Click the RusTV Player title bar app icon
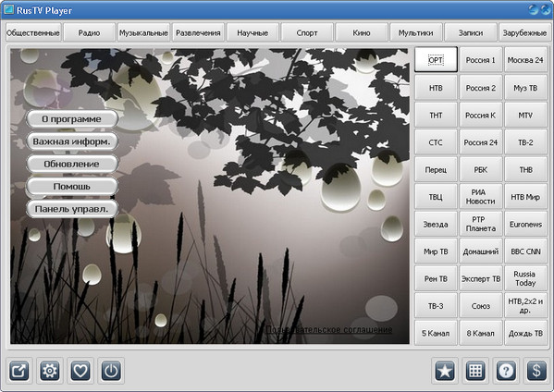The height and width of the screenshot is (392, 554). coord(8,9)
